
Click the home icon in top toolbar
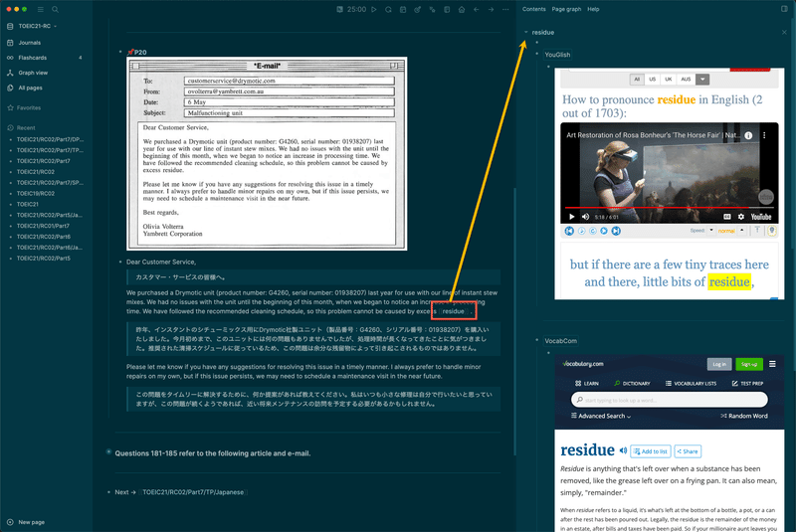tap(462, 9)
